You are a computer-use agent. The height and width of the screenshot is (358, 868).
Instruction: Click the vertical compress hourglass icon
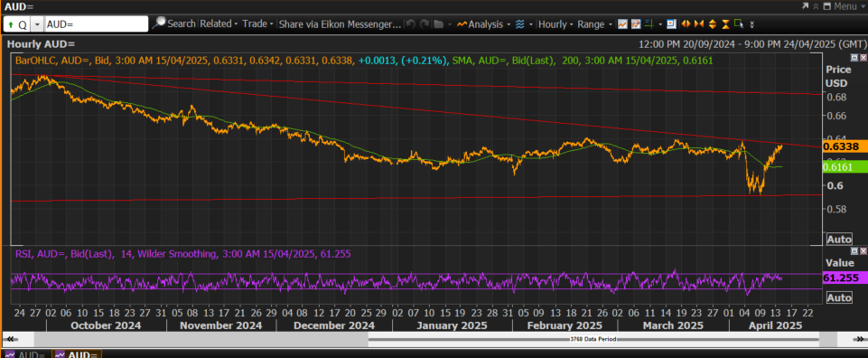click(x=725, y=24)
